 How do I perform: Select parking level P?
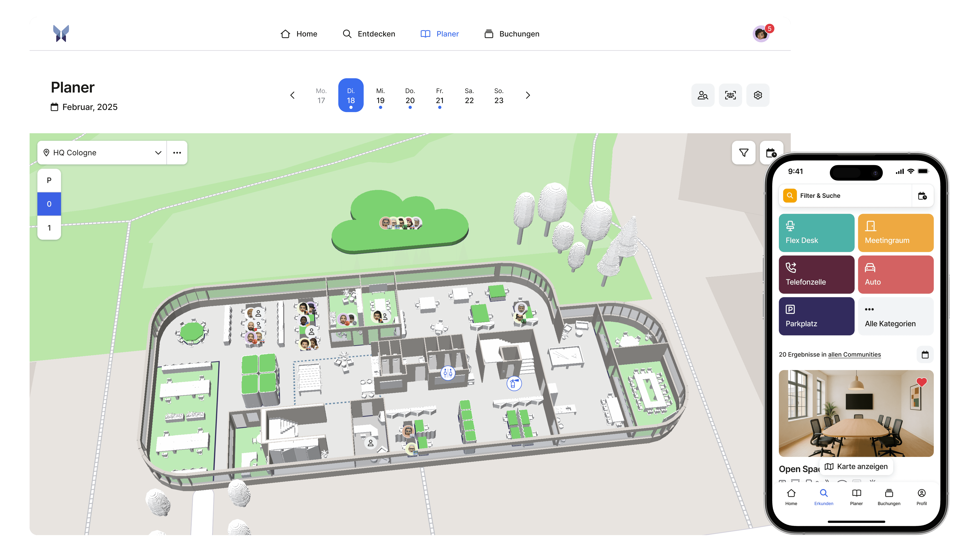tap(49, 180)
